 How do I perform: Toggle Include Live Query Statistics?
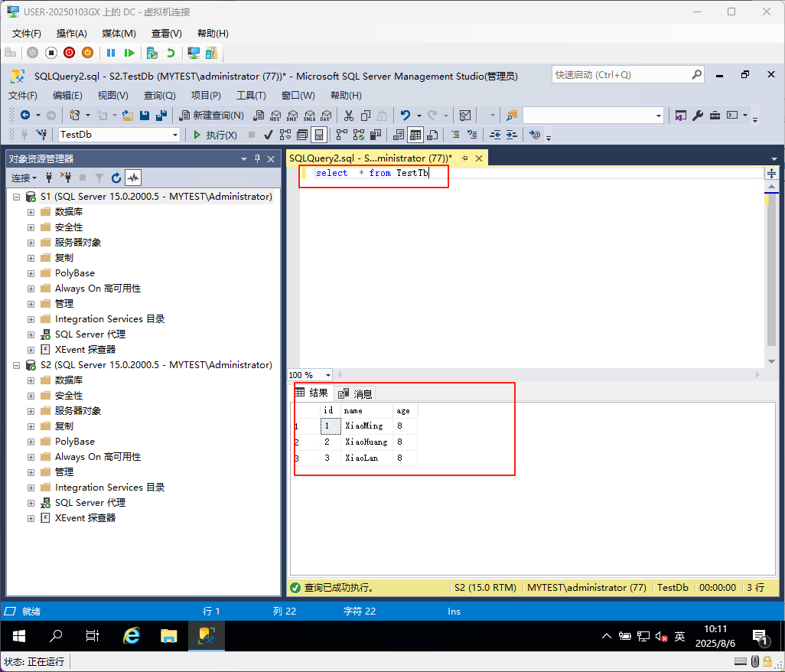359,134
